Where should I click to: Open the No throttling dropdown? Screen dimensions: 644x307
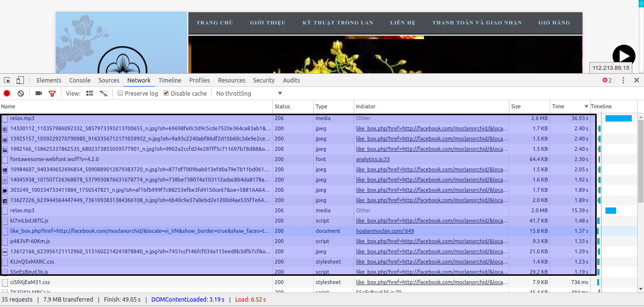point(249,93)
